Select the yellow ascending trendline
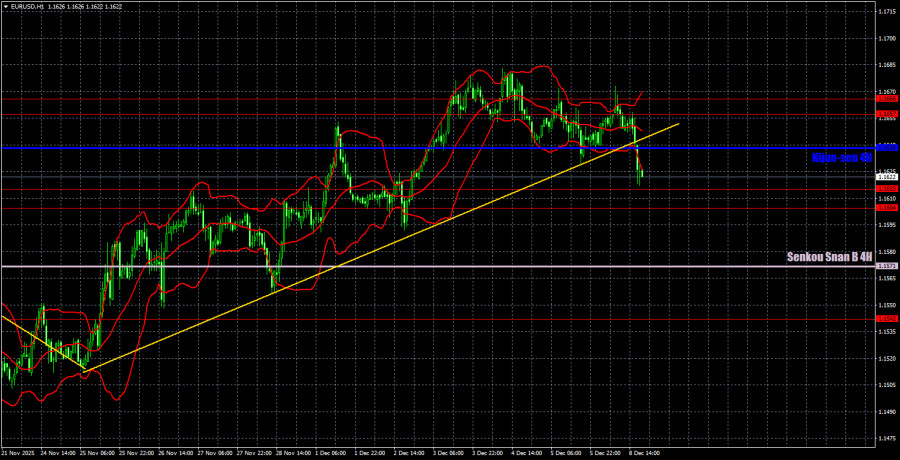This screenshot has width=900, height=460. (381, 248)
